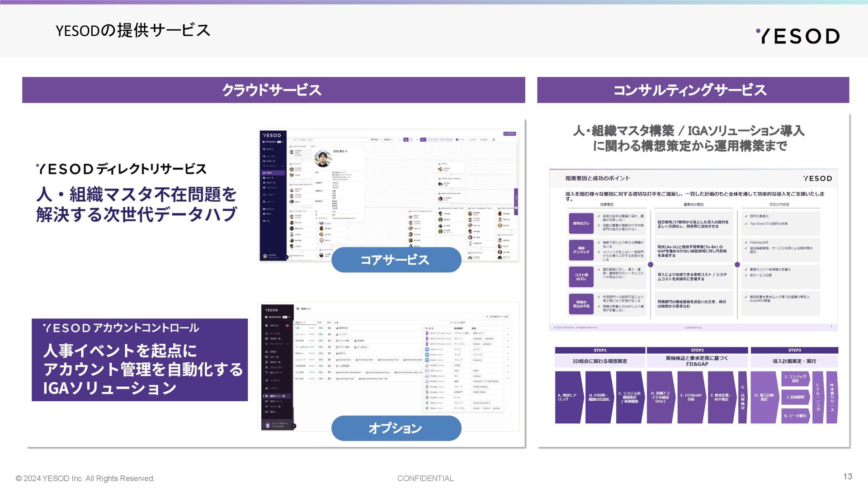Click the YESOD logo in slide header
The height and width of the screenshot is (489, 868).
(x=797, y=36)
